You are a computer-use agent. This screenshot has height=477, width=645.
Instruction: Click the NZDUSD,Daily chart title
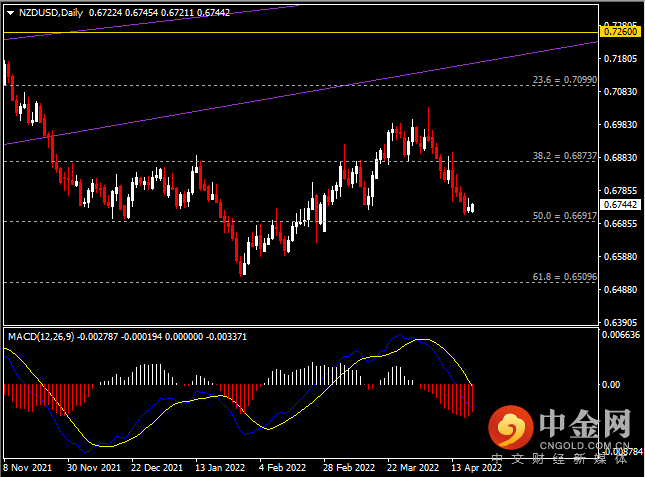(52, 14)
